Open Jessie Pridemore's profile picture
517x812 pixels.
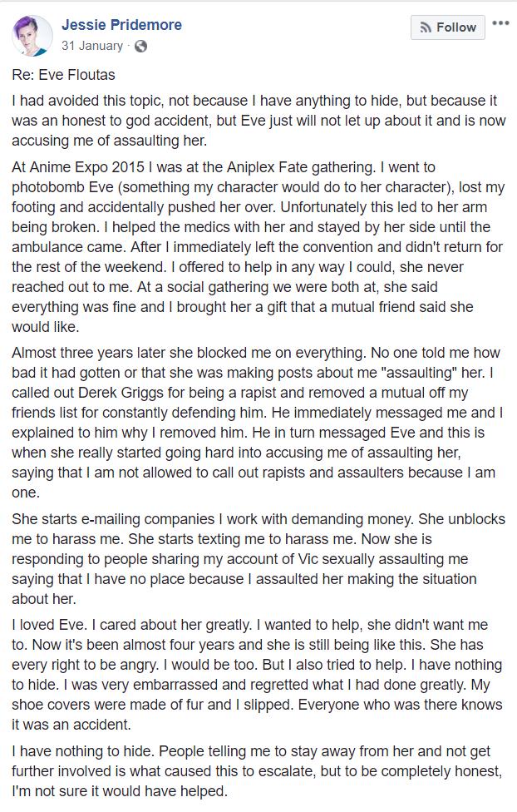point(32,35)
